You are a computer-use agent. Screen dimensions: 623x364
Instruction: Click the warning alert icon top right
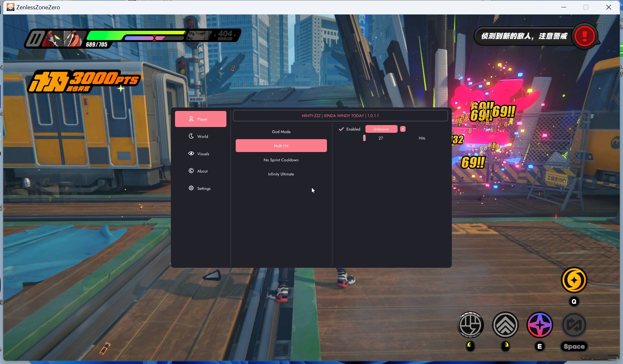(585, 36)
